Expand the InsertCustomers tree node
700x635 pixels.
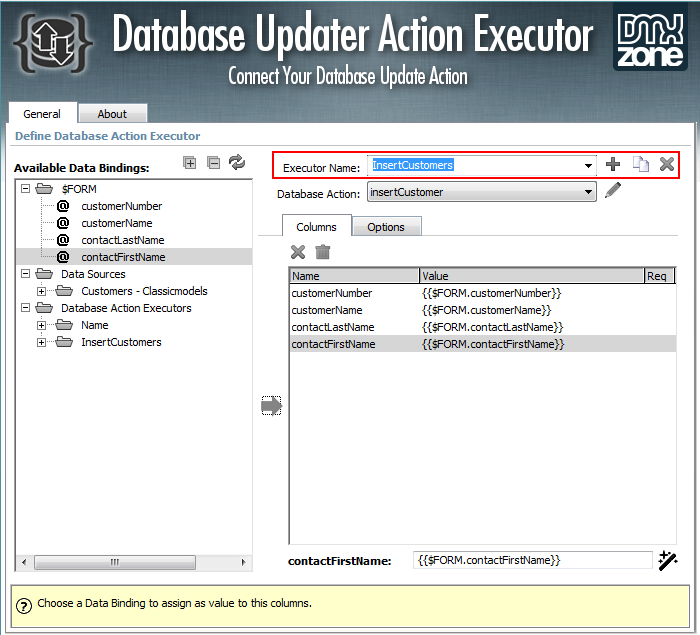pyautogui.click(x=41, y=342)
